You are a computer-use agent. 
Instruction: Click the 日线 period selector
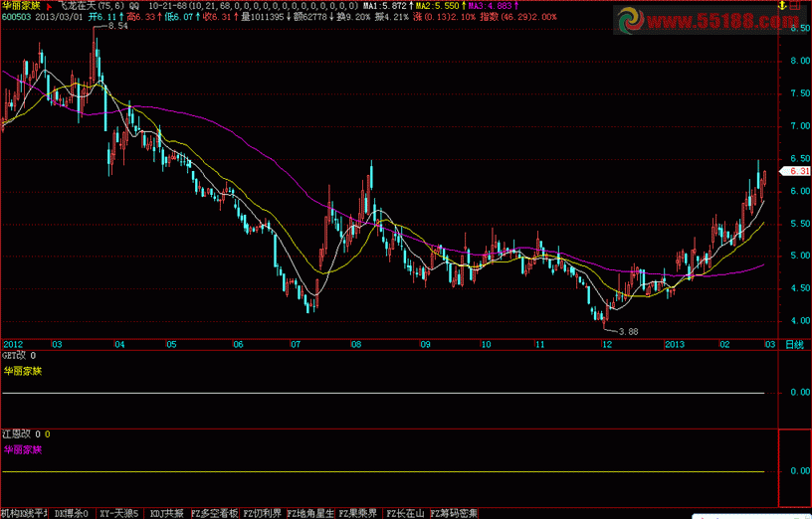[x=794, y=344]
